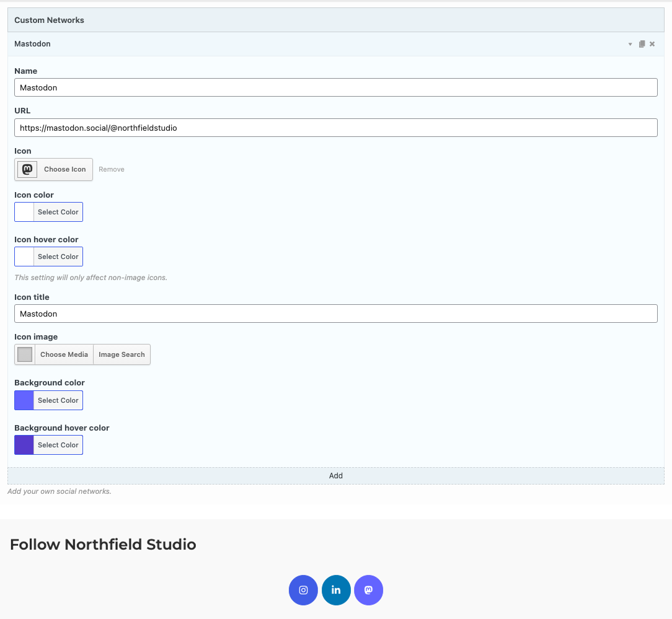Click the Custom Networks section header

coord(335,20)
